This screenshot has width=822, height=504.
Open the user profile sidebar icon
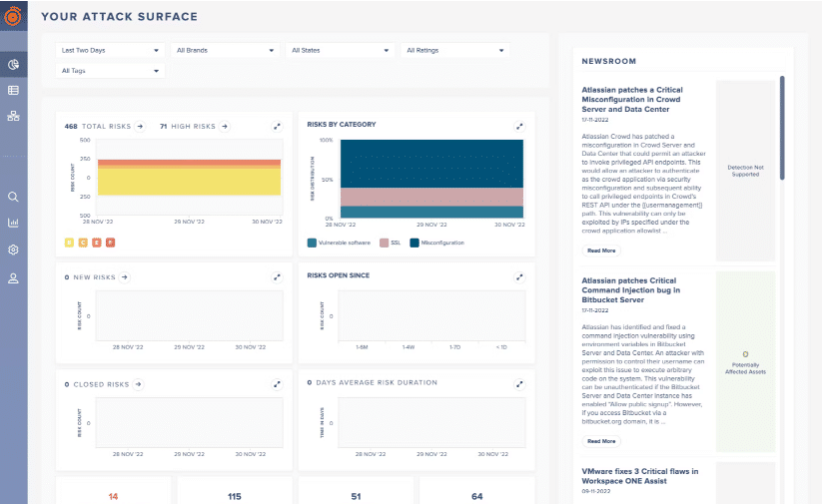[x=14, y=277]
